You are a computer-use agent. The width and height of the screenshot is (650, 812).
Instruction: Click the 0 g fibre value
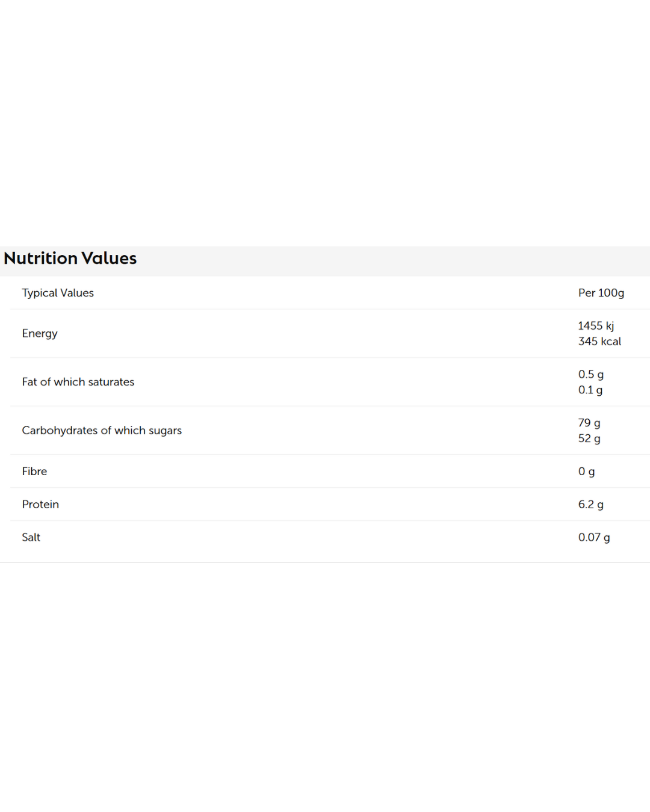point(586,472)
